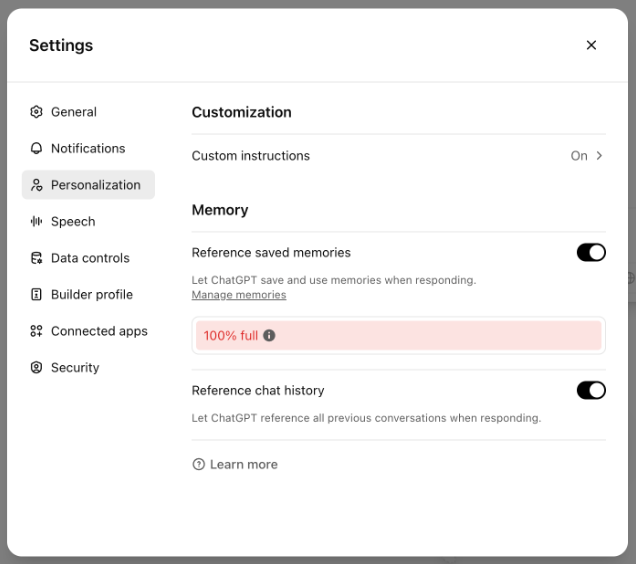Image resolution: width=636 pixels, height=564 pixels.
Task: Click the info icon next to 100% full
Action: [269, 336]
